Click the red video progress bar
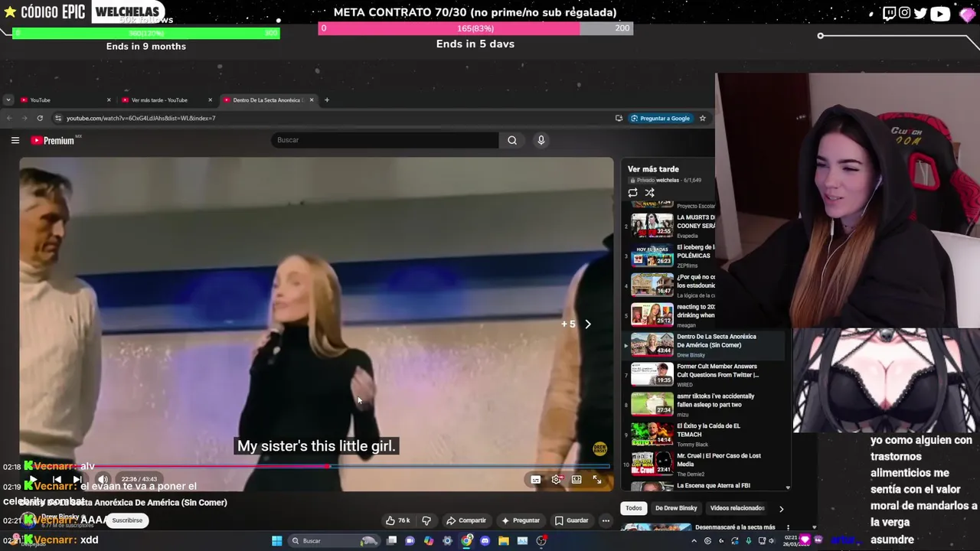The width and height of the screenshot is (980, 551). 314,466
